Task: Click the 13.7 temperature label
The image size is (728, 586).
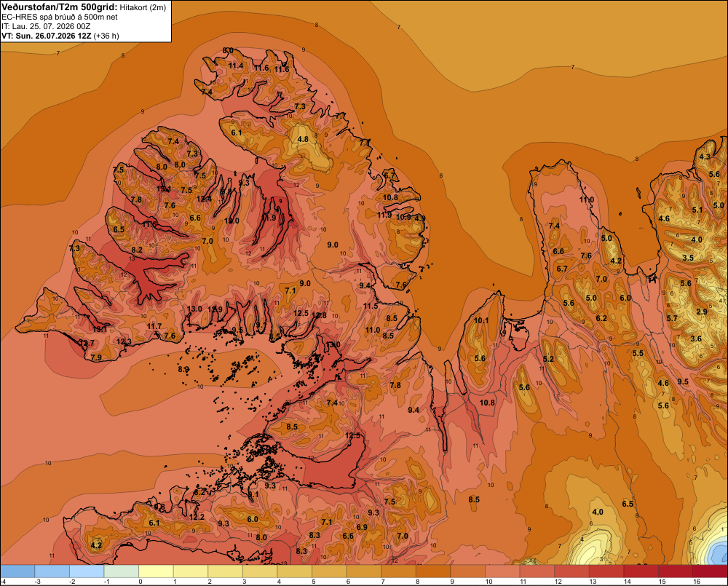Action: (87, 343)
